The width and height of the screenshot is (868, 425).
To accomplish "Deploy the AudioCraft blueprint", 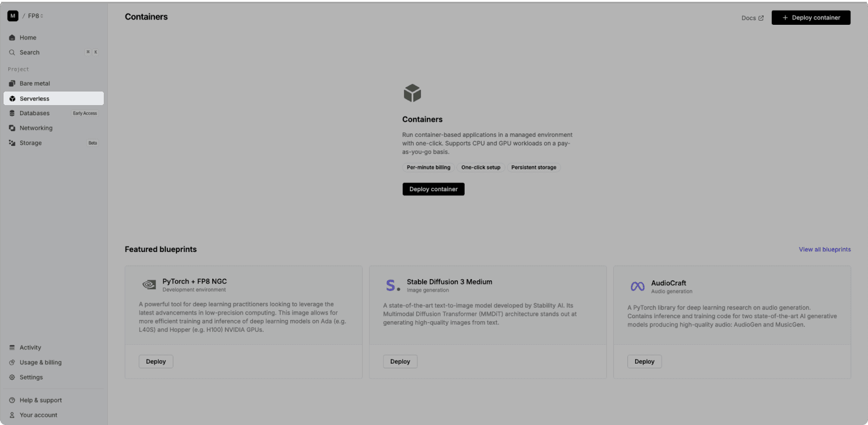I will 644,361.
